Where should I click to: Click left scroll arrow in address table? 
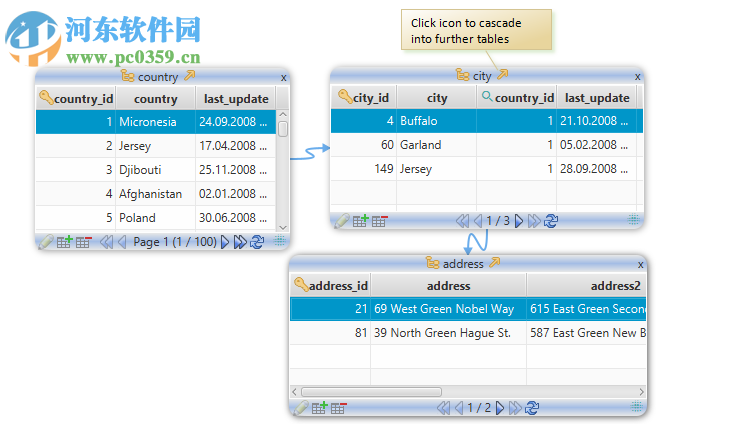tap(294, 392)
